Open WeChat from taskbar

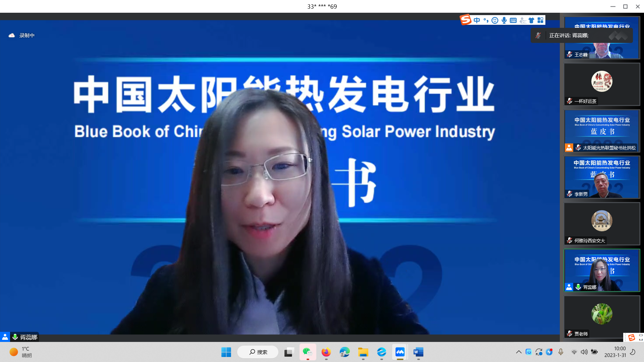tap(308, 352)
